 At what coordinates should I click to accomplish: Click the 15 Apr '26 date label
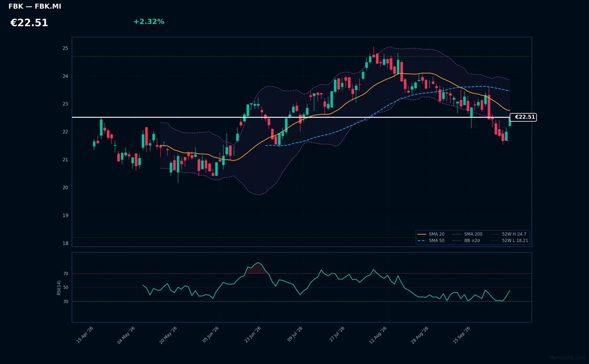click(85, 335)
